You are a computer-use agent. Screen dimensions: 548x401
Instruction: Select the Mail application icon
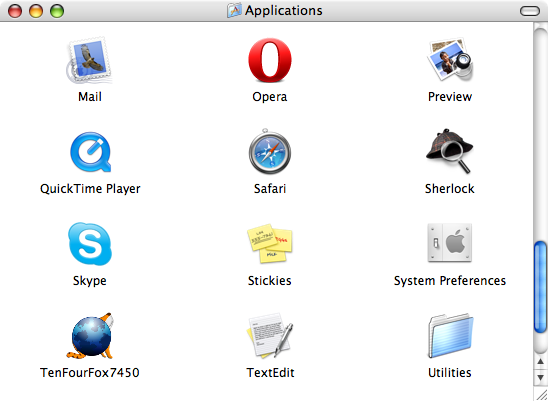89,60
